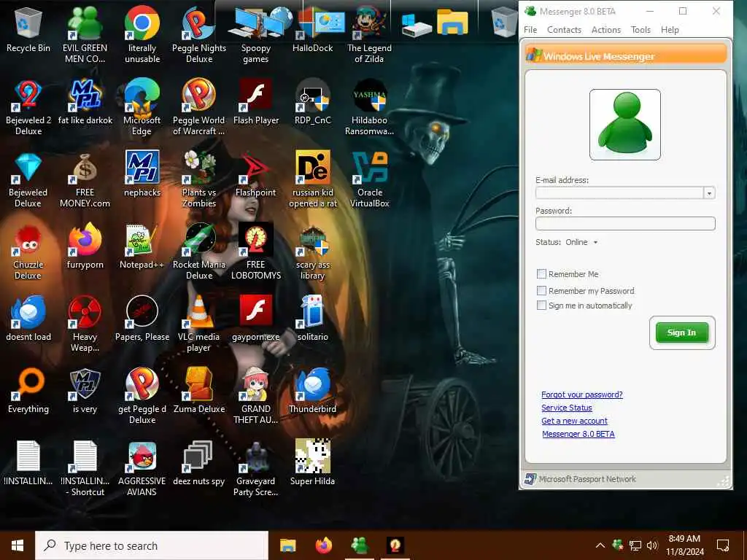Open Papers, Please shortcut
The width and height of the screenshot is (747, 560).
(x=142, y=319)
